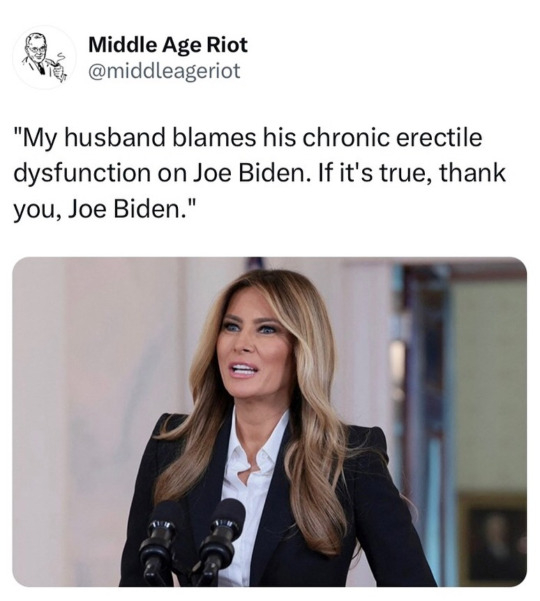Image resolution: width=540 pixels, height=601 pixels.
Task: Click the right microphone in the photo
Action: point(220,540)
